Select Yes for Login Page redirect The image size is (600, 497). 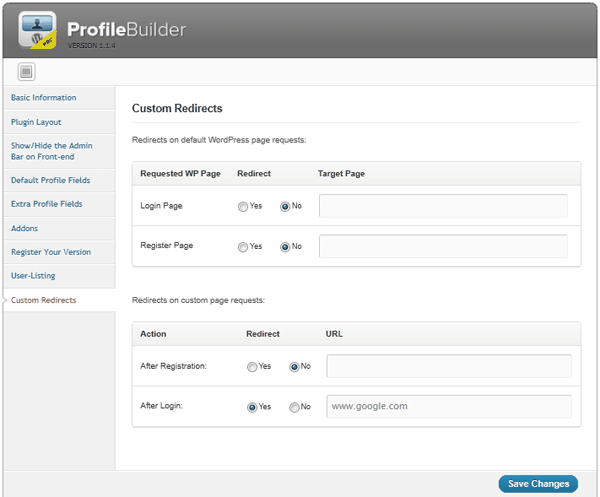[243, 207]
